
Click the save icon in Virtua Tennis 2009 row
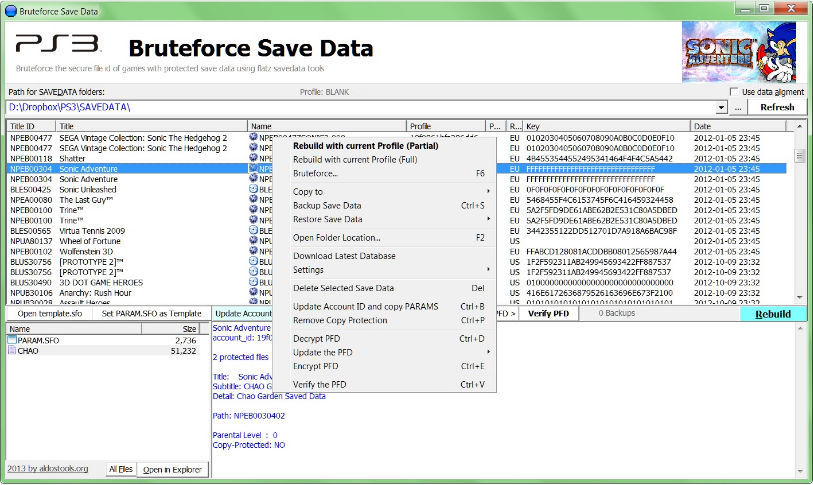click(254, 230)
